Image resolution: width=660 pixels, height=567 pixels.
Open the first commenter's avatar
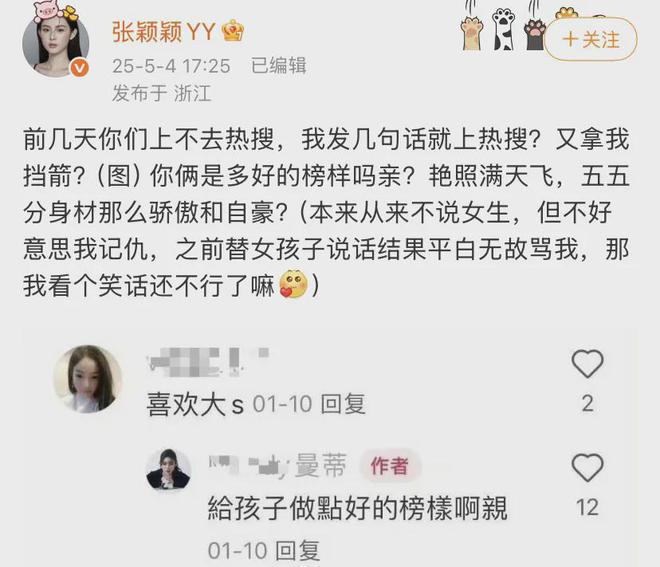(87, 379)
